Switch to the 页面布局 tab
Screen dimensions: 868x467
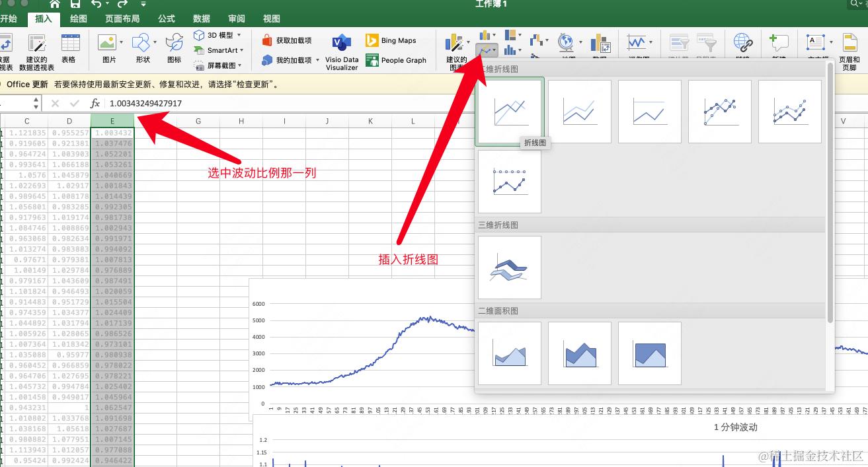coord(122,19)
